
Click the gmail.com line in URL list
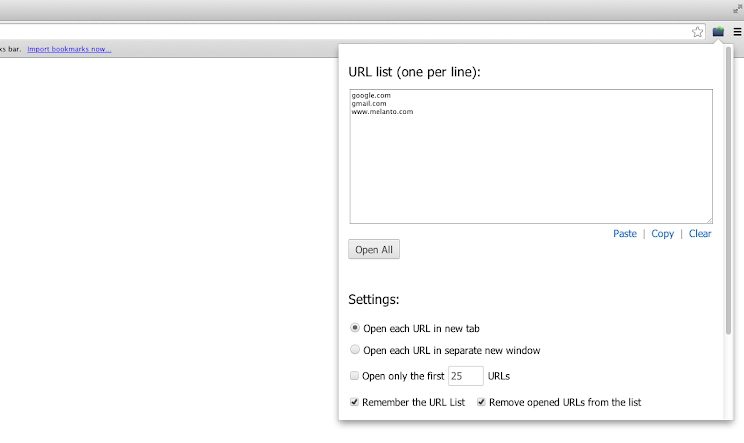point(369,103)
